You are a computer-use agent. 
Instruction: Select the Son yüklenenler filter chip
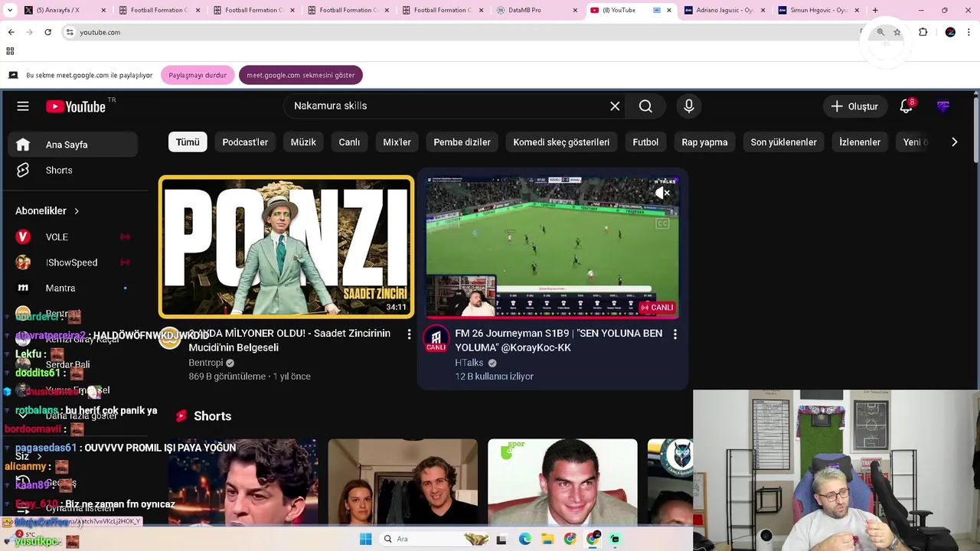(x=783, y=142)
